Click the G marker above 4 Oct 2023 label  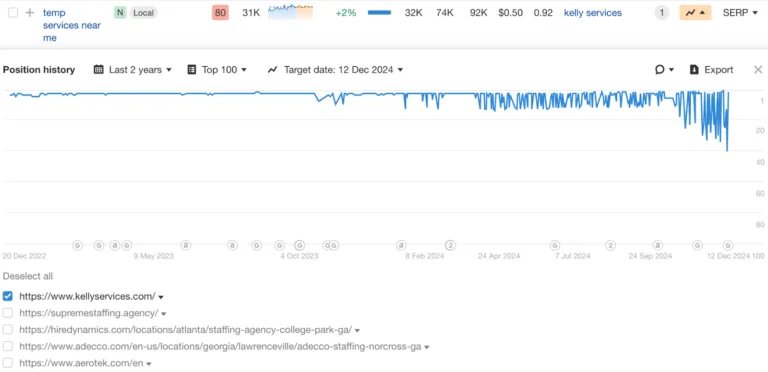(x=299, y=245)
